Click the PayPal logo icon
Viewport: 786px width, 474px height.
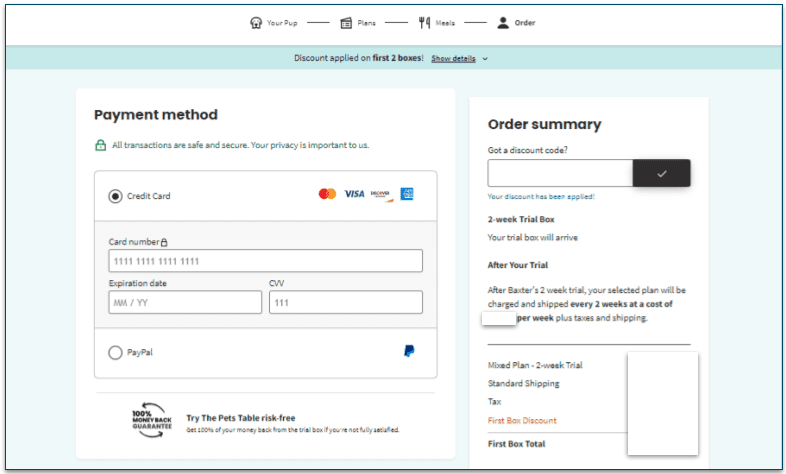point(409,351)
